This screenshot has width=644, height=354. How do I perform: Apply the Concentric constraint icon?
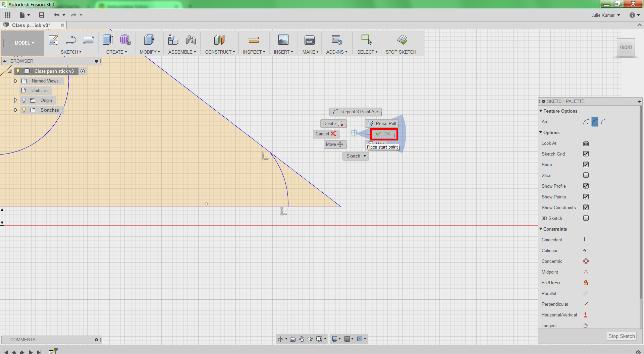pos(586,261)
